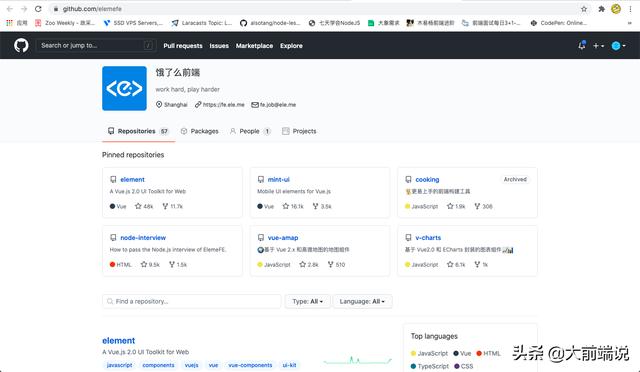Open the Chrome three-dot menu
This screenshot has width=640, height=372.
pyautogui.click(x=631, y=9)
